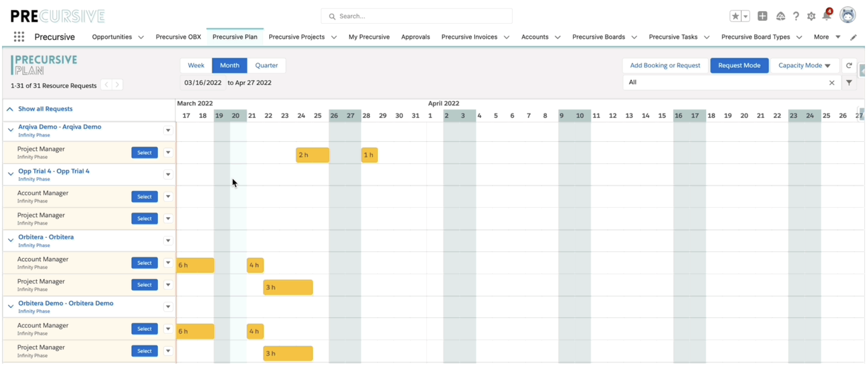Select Orbitera Demo Project Manager request

[144, 351]
